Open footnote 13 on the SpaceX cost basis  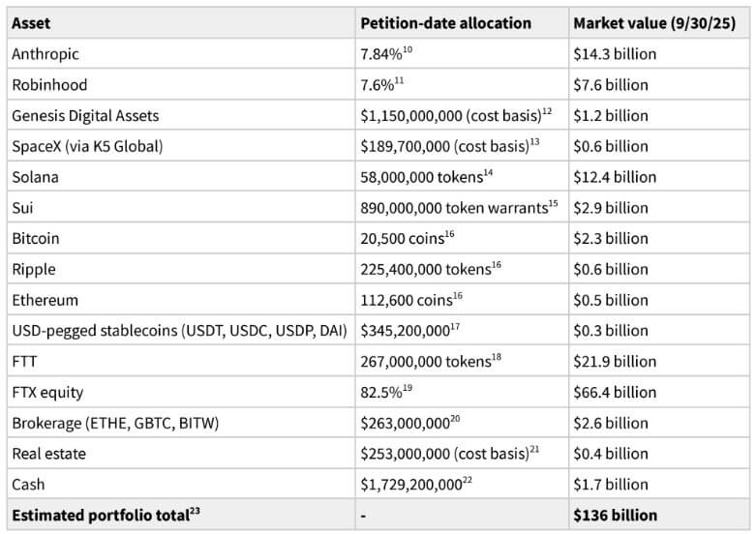pyautogui.click(x=533, y=143)
